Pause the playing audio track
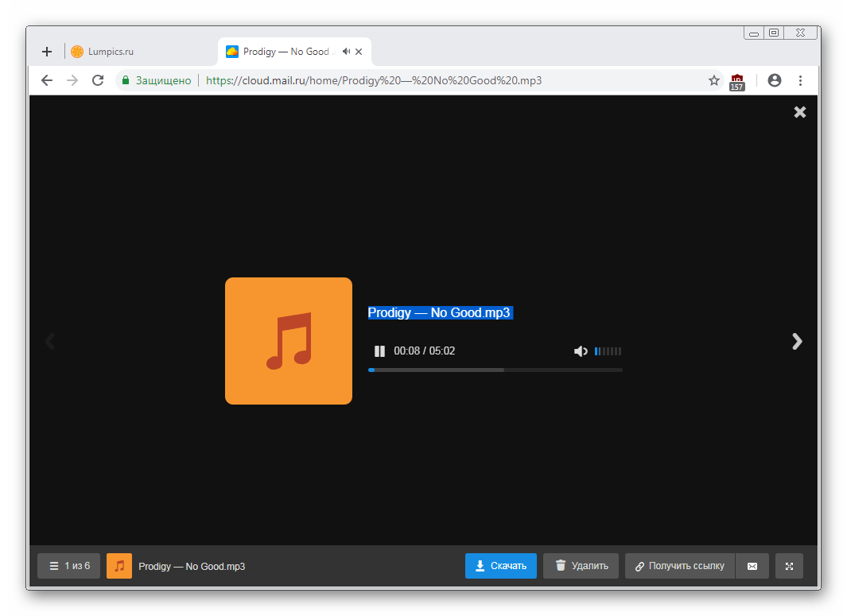The width and height of the screenshot is (847, 616). click(380, 351)
